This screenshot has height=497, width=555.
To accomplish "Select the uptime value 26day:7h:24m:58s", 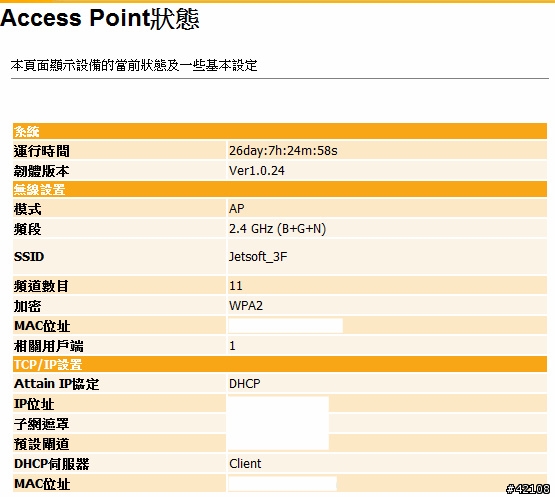I will coord(283,151).
